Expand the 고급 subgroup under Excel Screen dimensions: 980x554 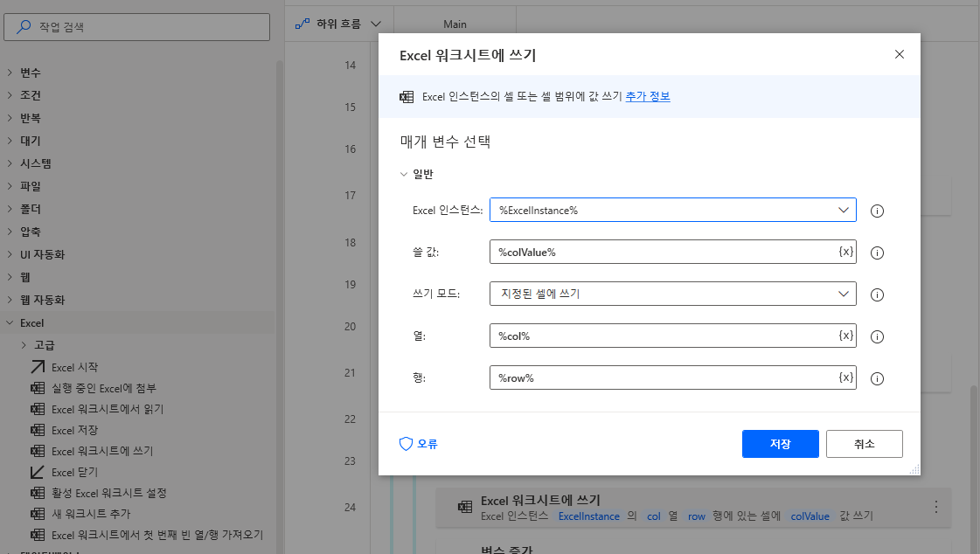tap(24, 345)
